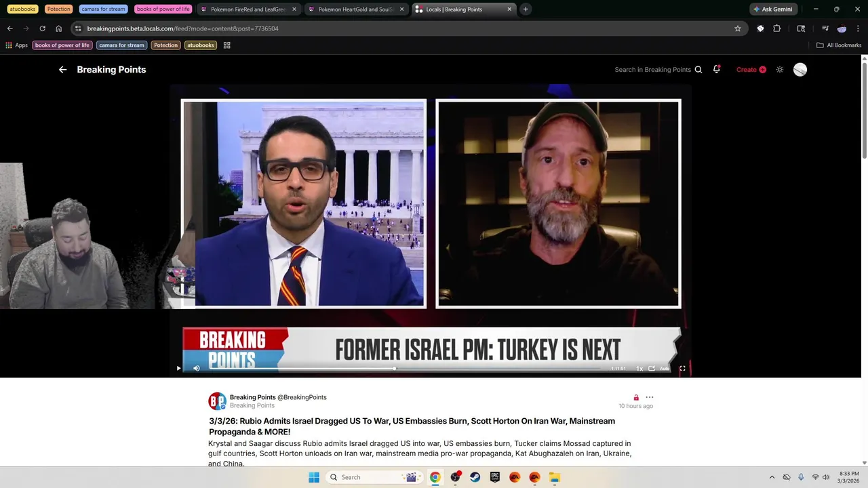Open the pinned extension icon beside the star

[760, 28]
